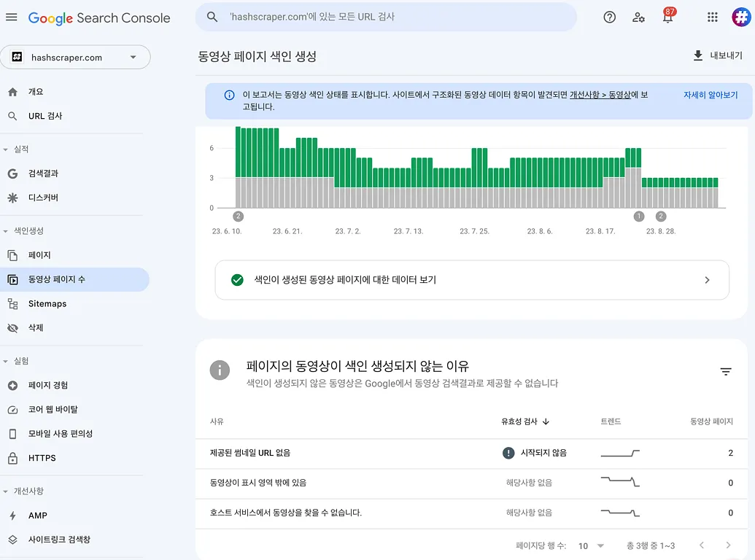Open 색인이 생성된 동영상 페이지 data view

click(x=471, y=280)
